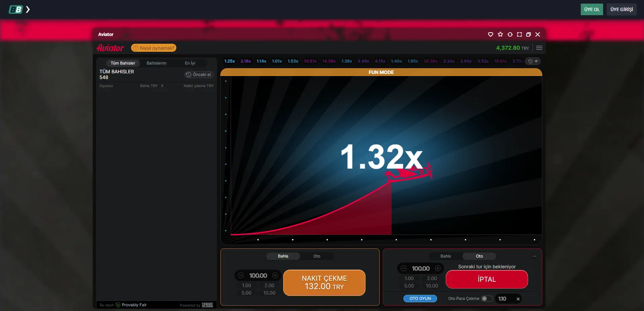Viewport: 644px width, 311px height.
Task: Choose 10.00 quick bet in right panel
Action: [432, 286]
